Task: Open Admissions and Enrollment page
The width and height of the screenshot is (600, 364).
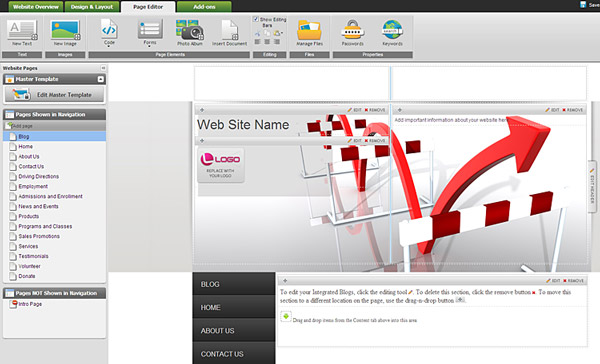Action: pos(51,196)
